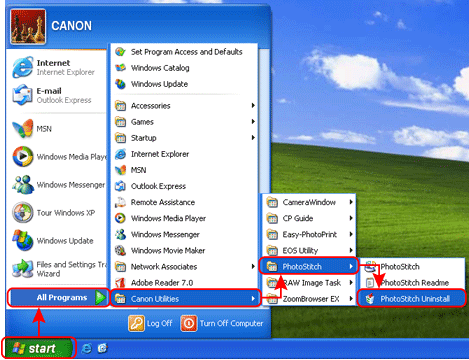Click Internet Explorer quick launch taskbar icon
The height and width of the screenshot is (360, 469).
87,349
